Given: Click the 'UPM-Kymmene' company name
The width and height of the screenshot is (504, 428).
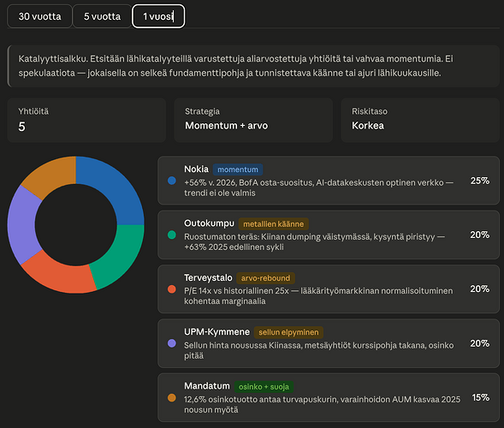Looking at the screenshot, I should [x=216, y=332].
